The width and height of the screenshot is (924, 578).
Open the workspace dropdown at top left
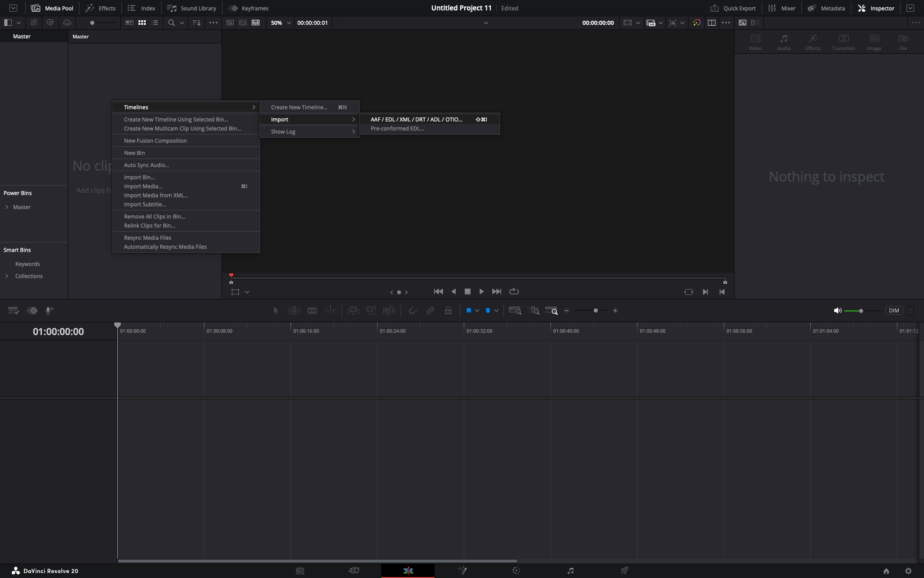click(14, 8)
